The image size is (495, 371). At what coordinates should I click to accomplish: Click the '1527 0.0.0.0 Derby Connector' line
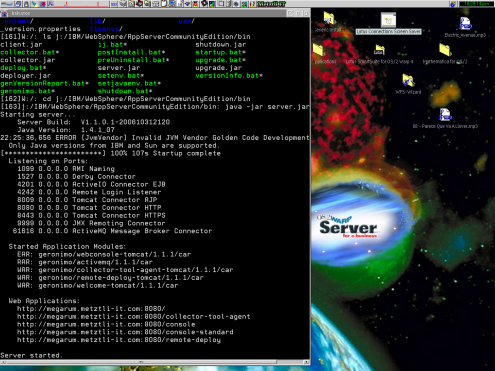[76, 177]
